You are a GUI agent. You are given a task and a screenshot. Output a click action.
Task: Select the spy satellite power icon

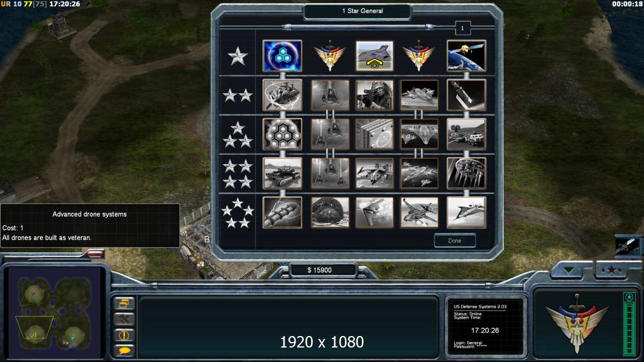tap(466, 56)
